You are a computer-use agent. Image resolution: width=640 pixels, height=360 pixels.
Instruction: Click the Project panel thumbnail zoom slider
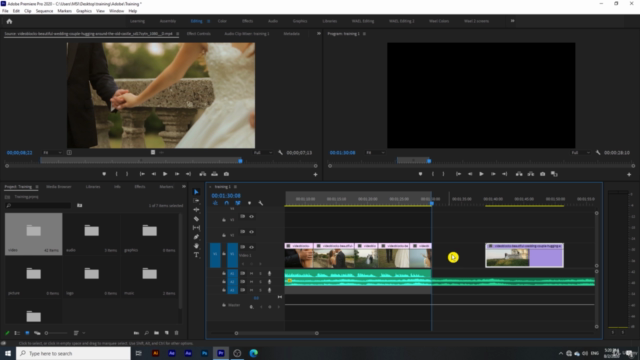coord(56,333)
